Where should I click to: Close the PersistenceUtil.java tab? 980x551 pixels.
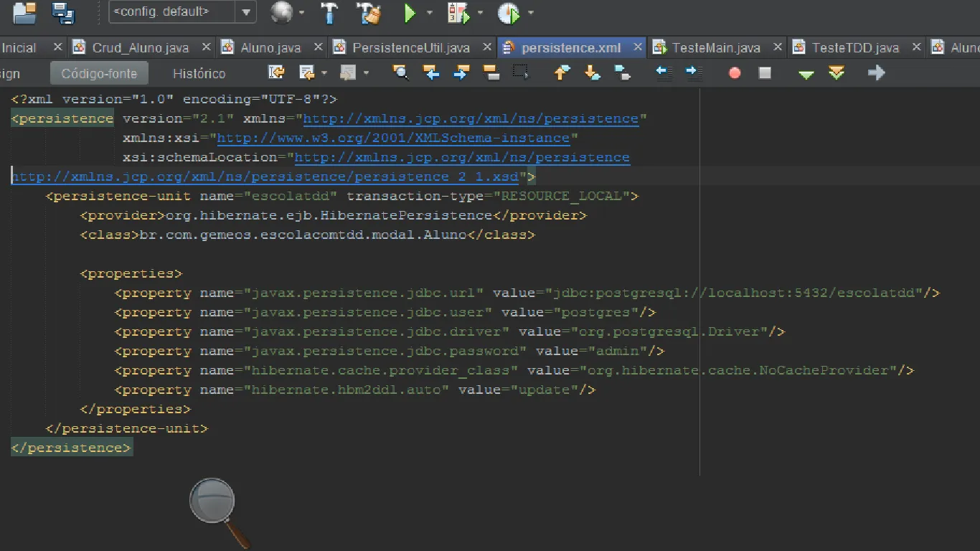click(487, 47)
